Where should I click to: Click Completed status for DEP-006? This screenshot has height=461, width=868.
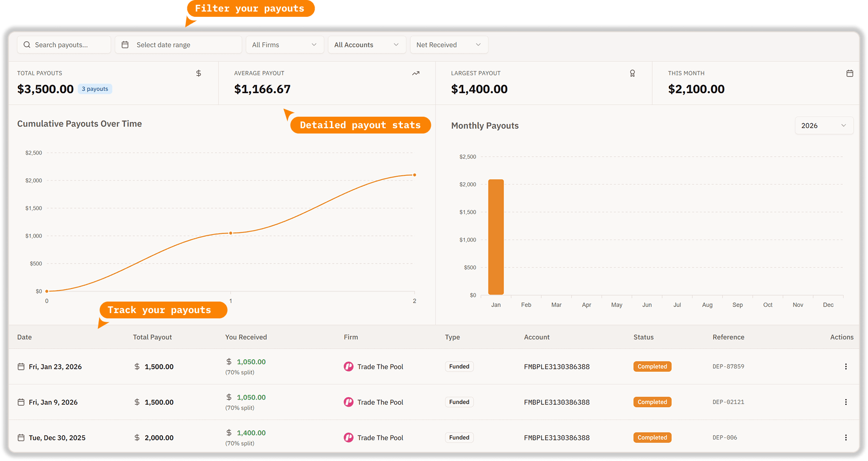tap(652, 437)
